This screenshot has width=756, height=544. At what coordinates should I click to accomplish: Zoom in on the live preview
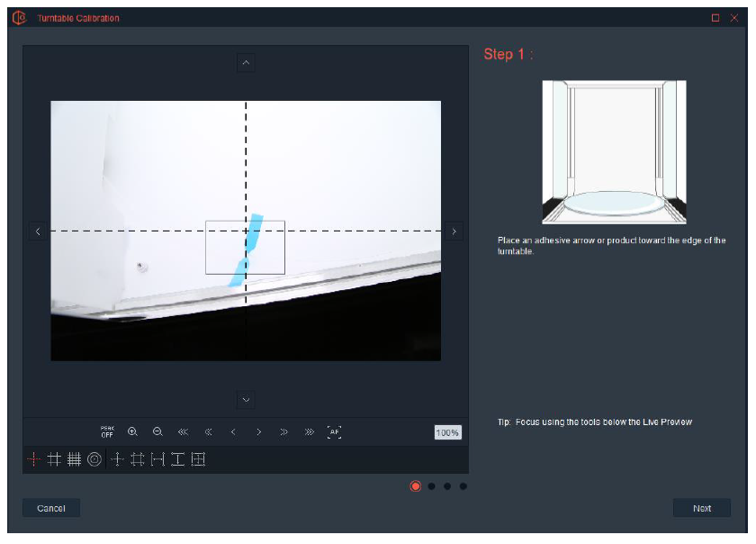coord(132,431)
